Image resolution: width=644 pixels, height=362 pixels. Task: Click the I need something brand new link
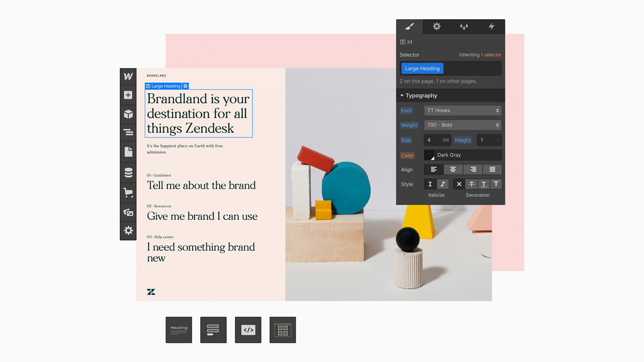(201, 252)
